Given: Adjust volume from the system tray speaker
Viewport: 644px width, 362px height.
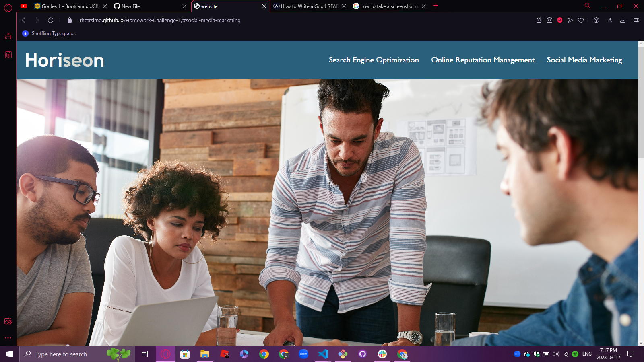Looking at the screenshot, I should (x=556, y=354).
